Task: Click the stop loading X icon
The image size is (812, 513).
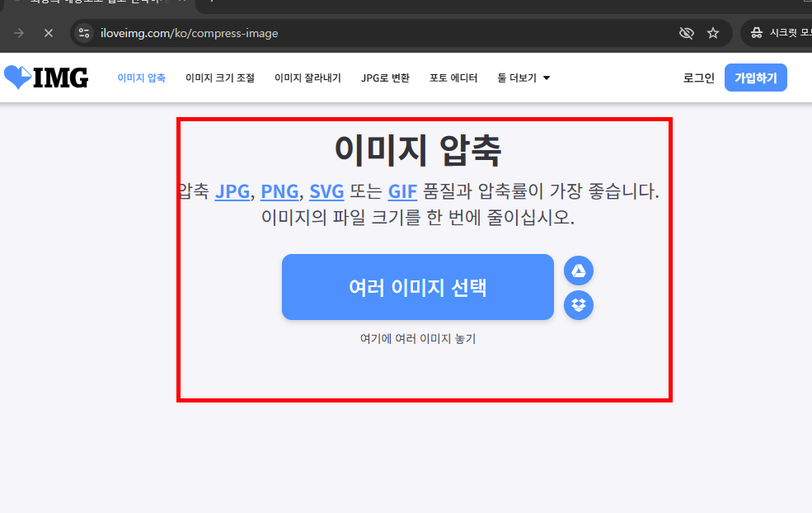Action: tap(48, 32)
